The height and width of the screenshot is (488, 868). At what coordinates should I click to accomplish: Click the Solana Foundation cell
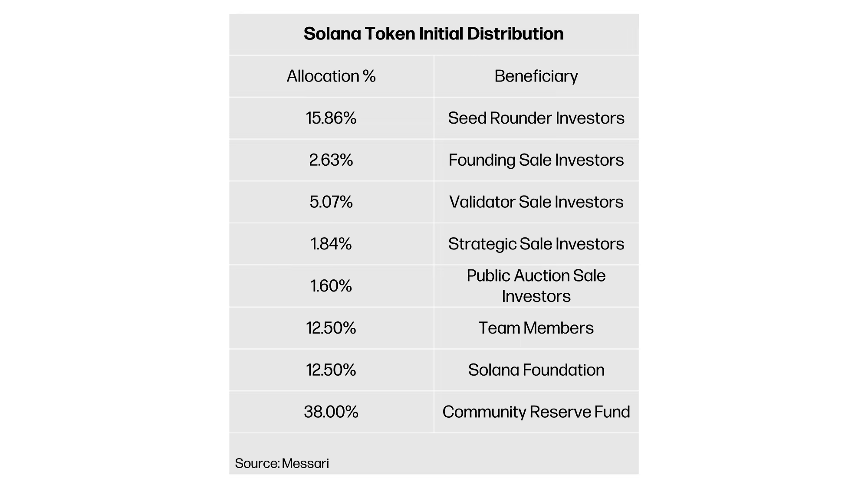(536, 370)
